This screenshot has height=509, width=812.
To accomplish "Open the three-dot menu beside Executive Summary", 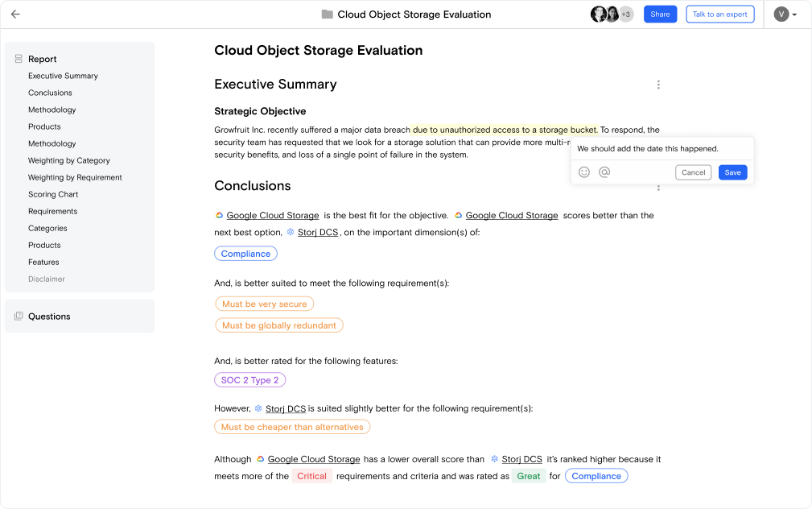I will pos(658,84).
